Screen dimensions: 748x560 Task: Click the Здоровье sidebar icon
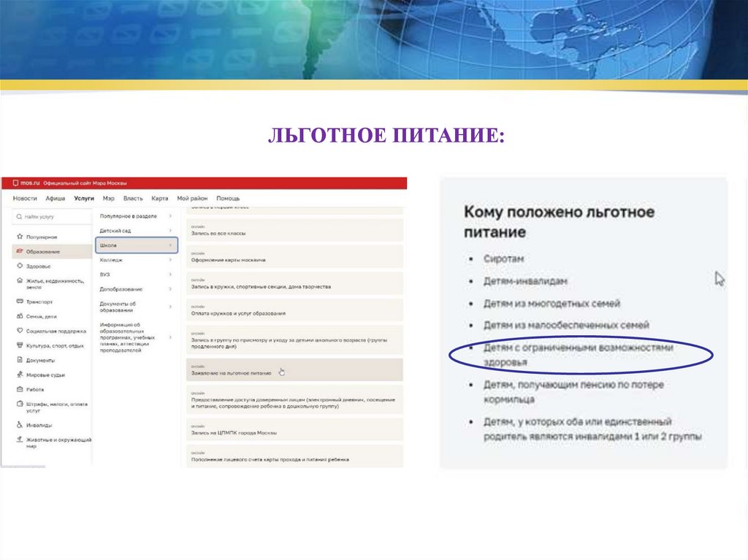[x=20, y=266]
